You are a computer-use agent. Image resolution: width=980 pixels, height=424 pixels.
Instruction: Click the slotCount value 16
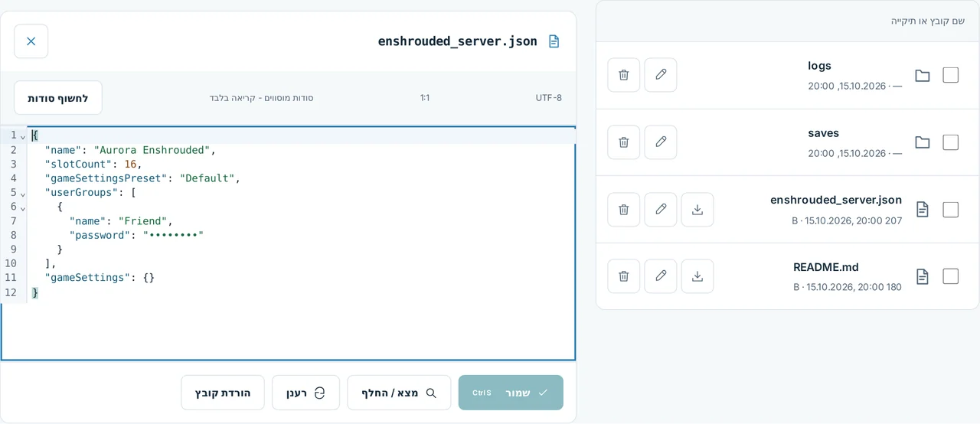coord(130,164)
